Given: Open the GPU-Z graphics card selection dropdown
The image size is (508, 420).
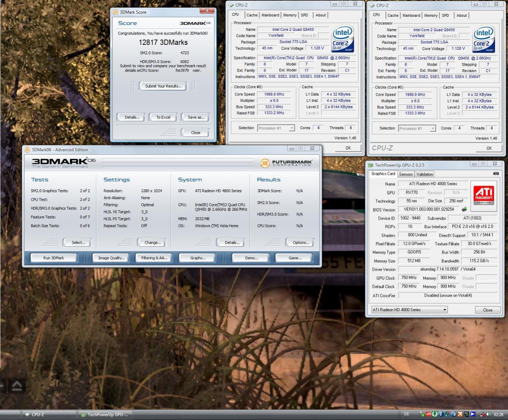Looking at the screenshot, I should click(x=409, y=310).
